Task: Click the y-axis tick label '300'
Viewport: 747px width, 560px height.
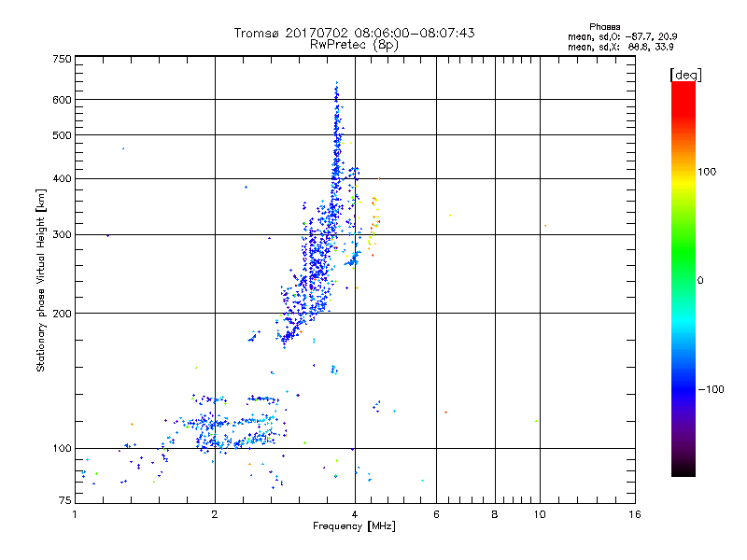Action: (62, 235)
